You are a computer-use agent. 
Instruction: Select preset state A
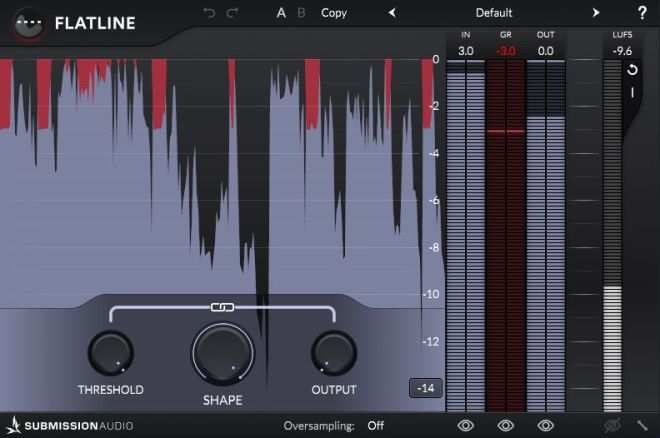pos(281,13)
